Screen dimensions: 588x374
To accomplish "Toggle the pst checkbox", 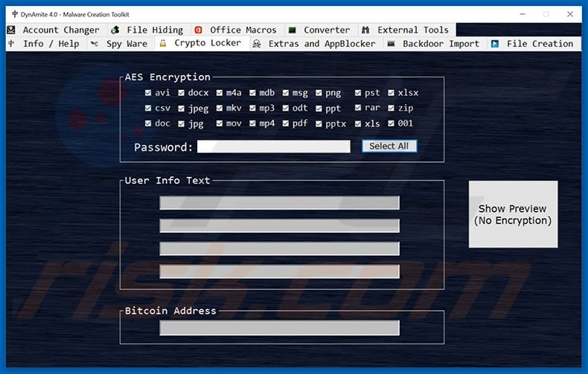I will point(358,92).
